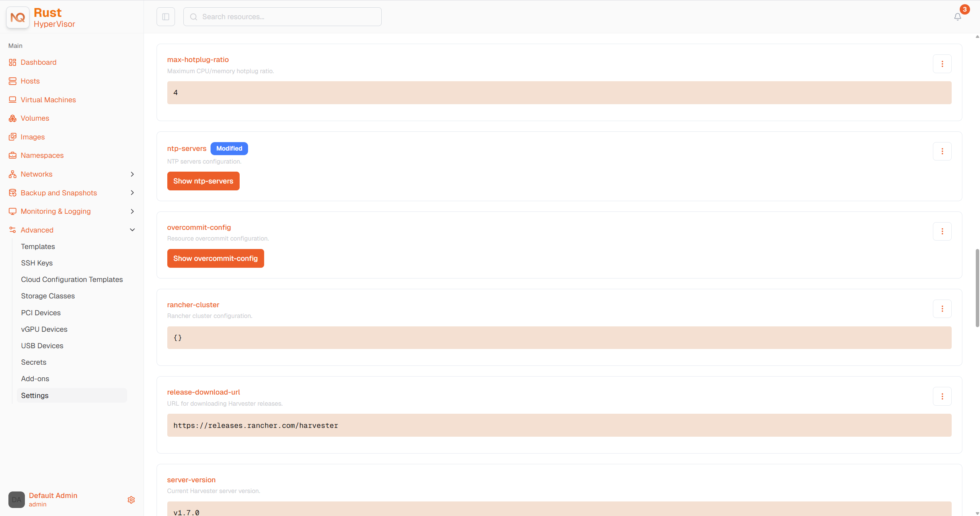
Task: Toggle the sidebar panel button
Action: click(x=166, y=17)
